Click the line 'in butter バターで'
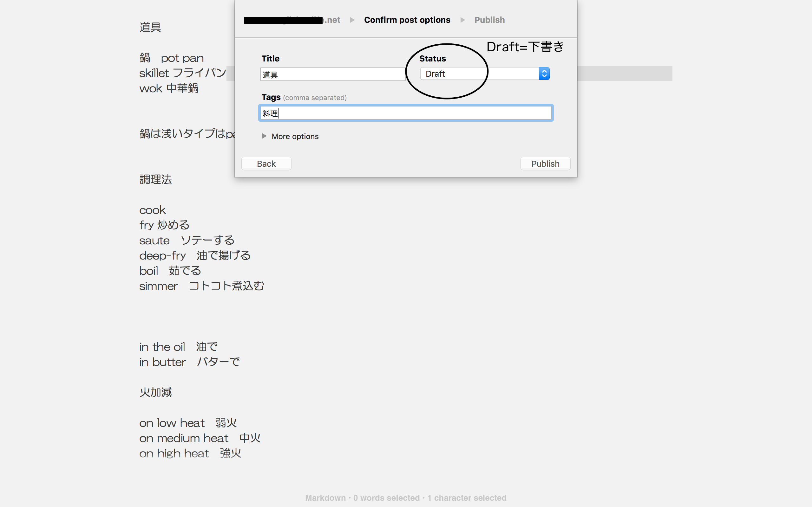The height and width of the screenshot is (507, 812). [189, 362]
